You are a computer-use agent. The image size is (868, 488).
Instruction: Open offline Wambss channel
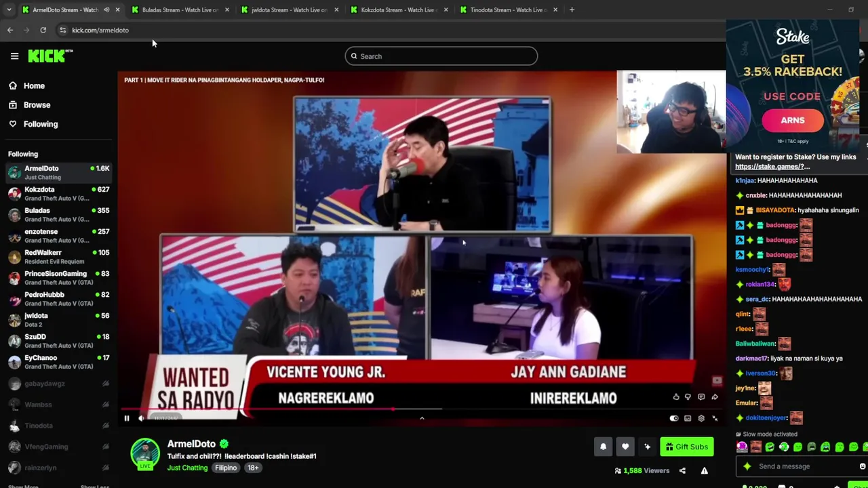[59, 405]
